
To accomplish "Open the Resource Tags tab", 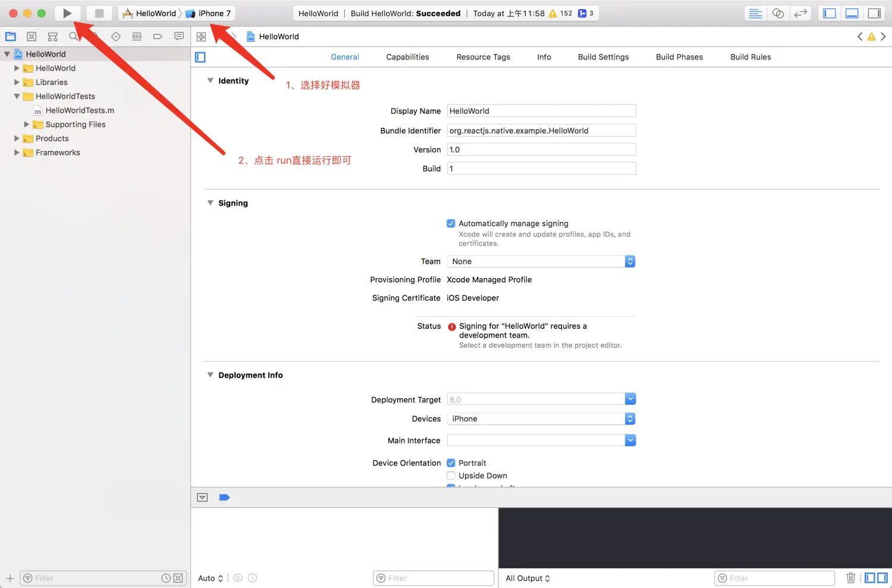I will pyautogui.click(x=483, y=57).
